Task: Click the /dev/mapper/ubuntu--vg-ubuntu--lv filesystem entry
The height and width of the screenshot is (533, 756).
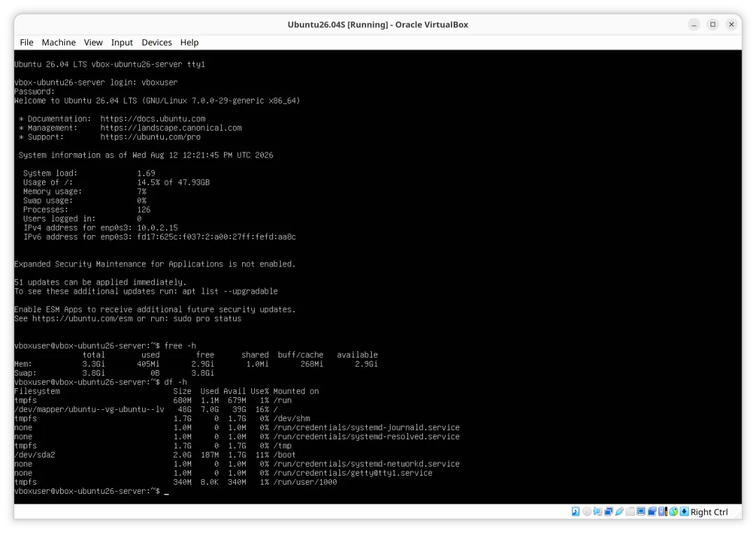Action: pyautogui.click(x=89, y=409)
